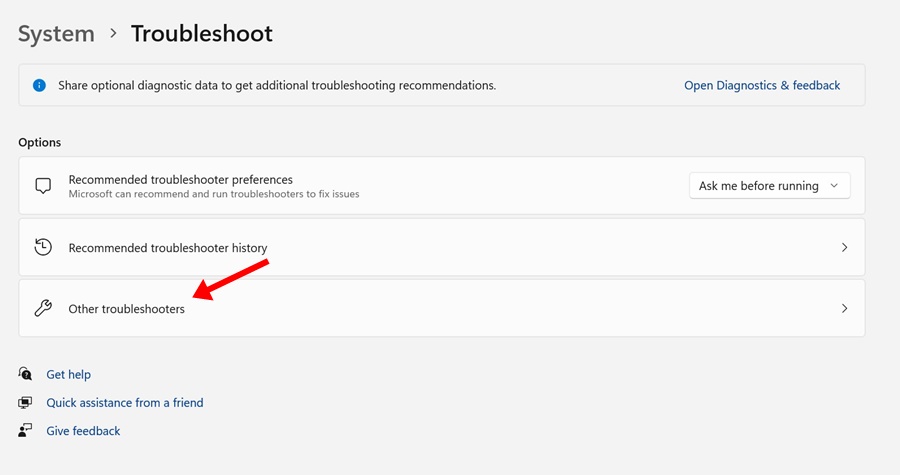Open the 'Ask me before running' dropdown

click(x=769, y=186)
